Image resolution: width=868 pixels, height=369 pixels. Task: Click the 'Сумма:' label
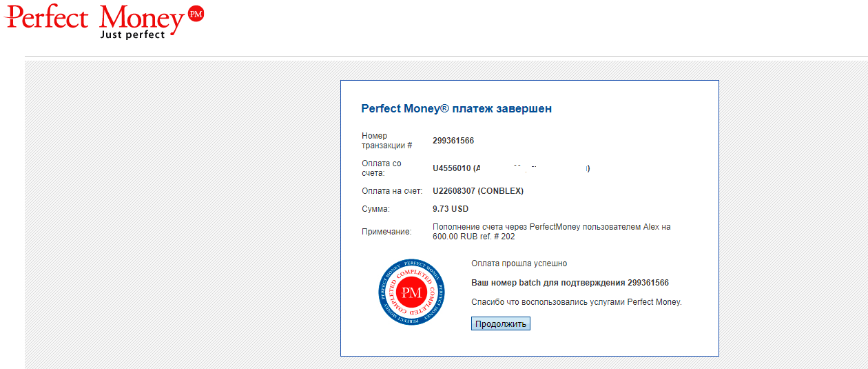376,209
